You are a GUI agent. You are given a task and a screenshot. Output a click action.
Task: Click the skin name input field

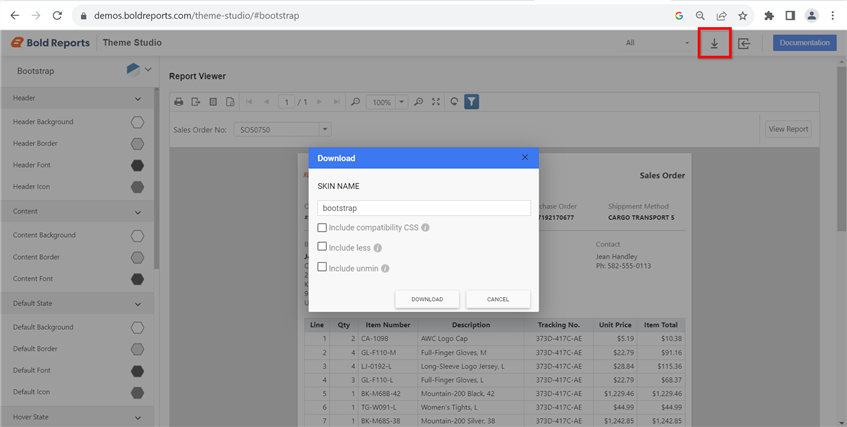(424, 208)
